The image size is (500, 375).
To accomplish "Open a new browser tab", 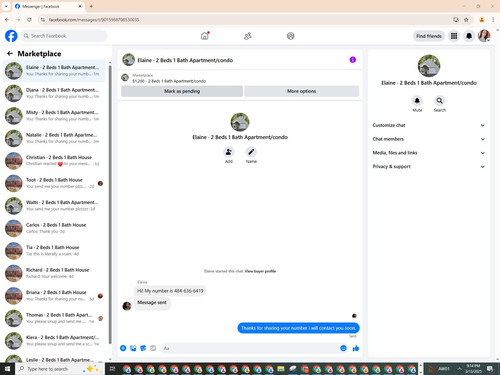I will click(x=91, y=6).
